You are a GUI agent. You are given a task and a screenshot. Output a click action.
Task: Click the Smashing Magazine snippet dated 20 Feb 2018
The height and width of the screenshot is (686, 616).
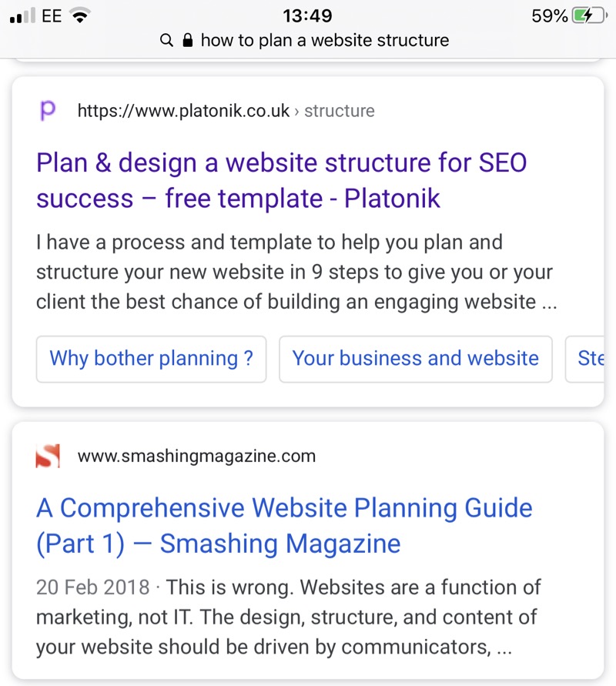coord(289,617)
